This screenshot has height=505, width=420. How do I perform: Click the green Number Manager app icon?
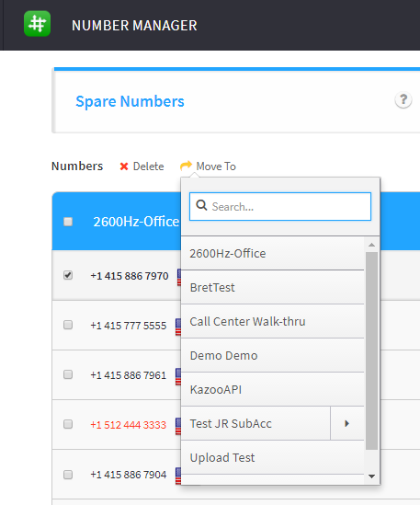click(x=37, y=24)
